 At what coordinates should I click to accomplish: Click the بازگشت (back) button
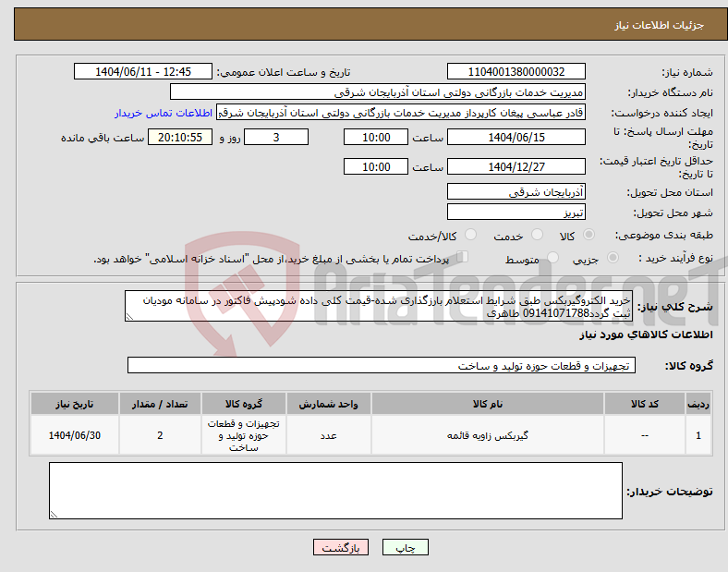pos(341,547)
